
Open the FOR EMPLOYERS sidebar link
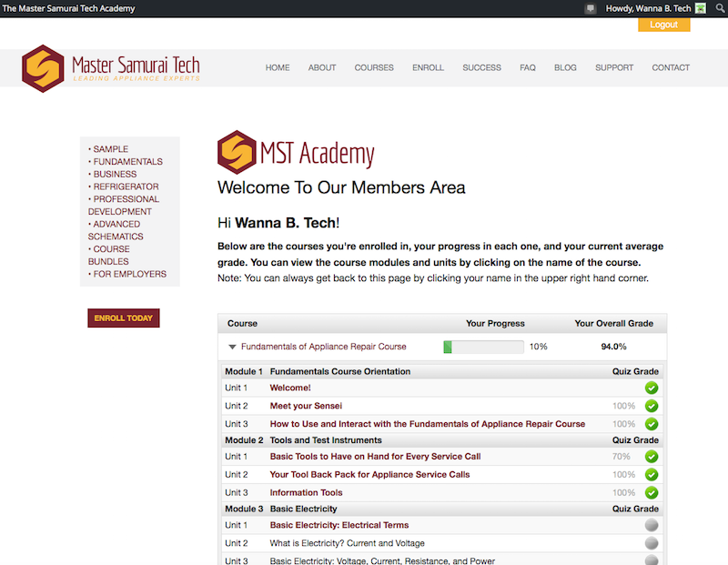[x=129, y=275]
